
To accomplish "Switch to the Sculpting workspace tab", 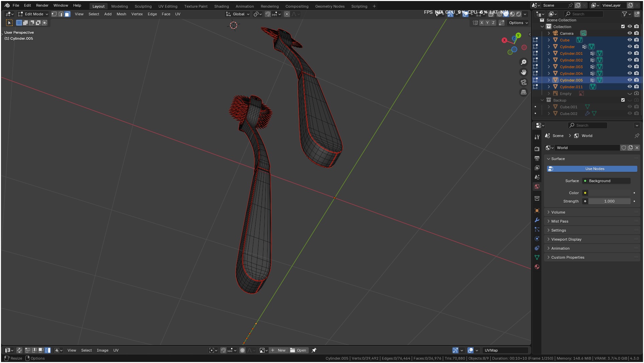I will coord(143,6).
